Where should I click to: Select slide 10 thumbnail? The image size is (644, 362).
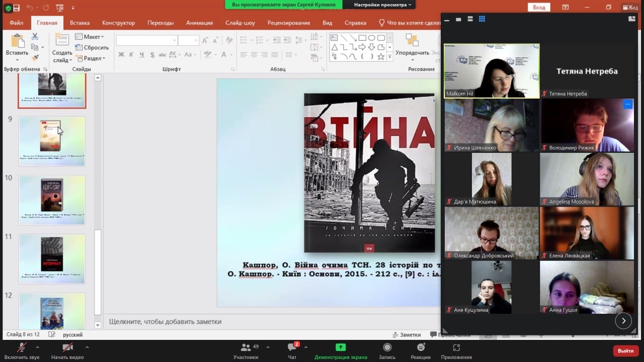pos(52,200)
